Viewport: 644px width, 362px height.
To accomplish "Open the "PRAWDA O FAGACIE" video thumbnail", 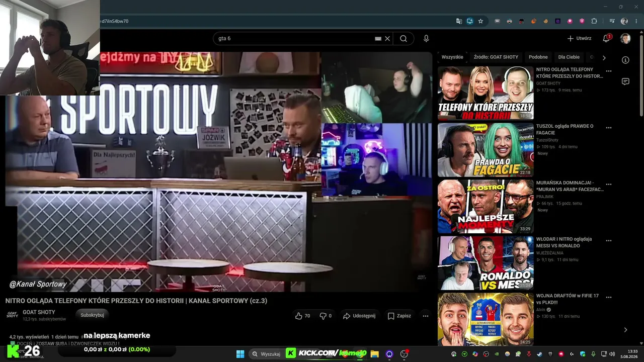I will [486, 150].
